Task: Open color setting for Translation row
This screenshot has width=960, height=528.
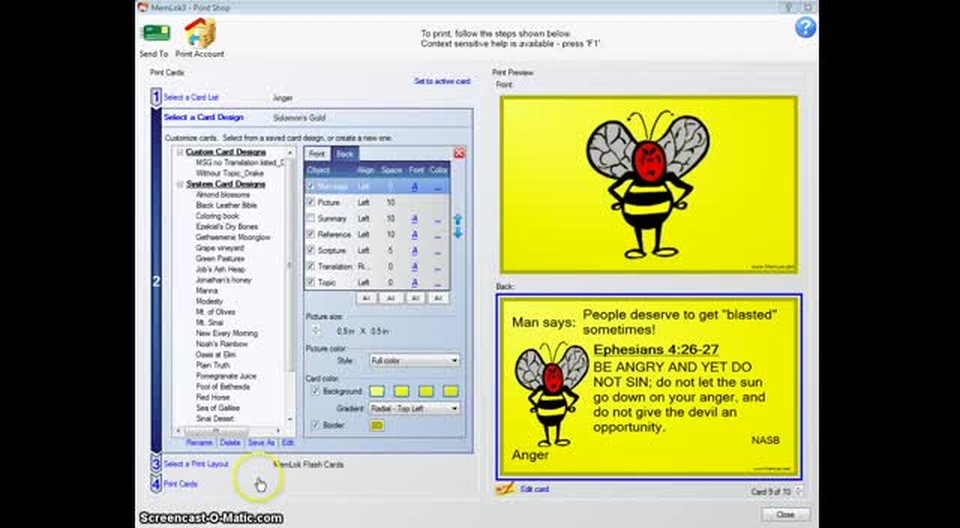Action: [x=437, y=266]
